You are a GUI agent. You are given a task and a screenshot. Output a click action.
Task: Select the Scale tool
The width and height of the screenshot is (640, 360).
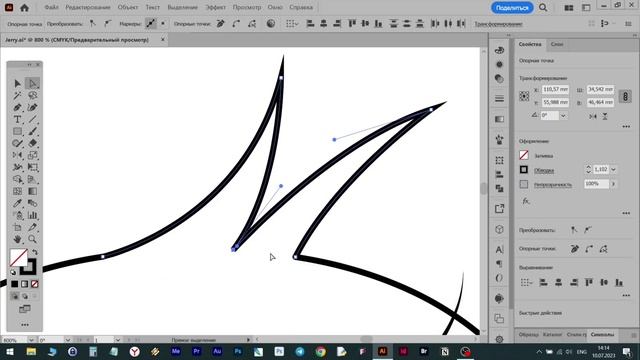tap(33, 155)
